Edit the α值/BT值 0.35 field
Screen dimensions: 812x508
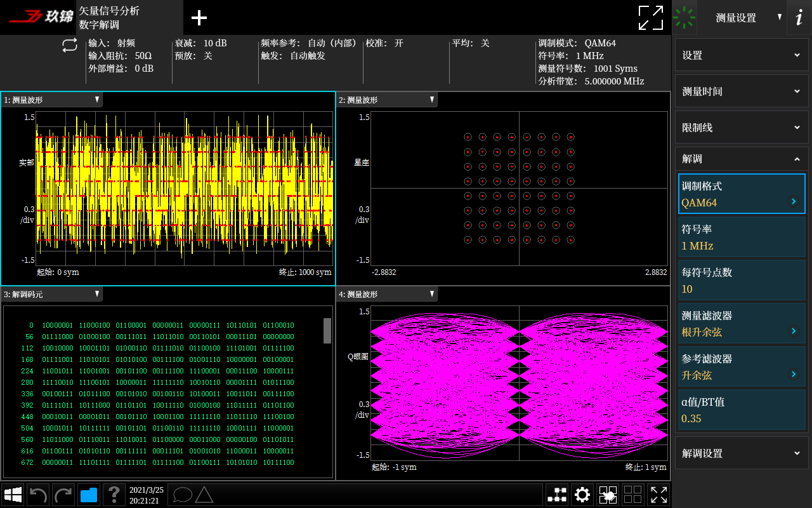click(x=742, y=410)
